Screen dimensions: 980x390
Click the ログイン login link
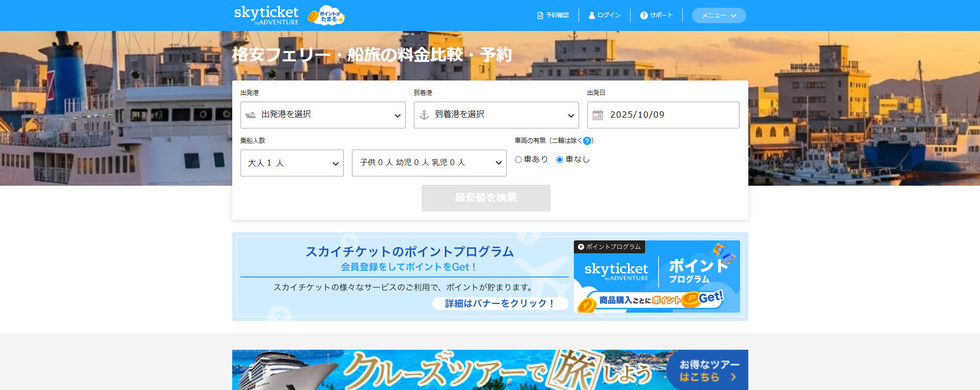[604, 15]
